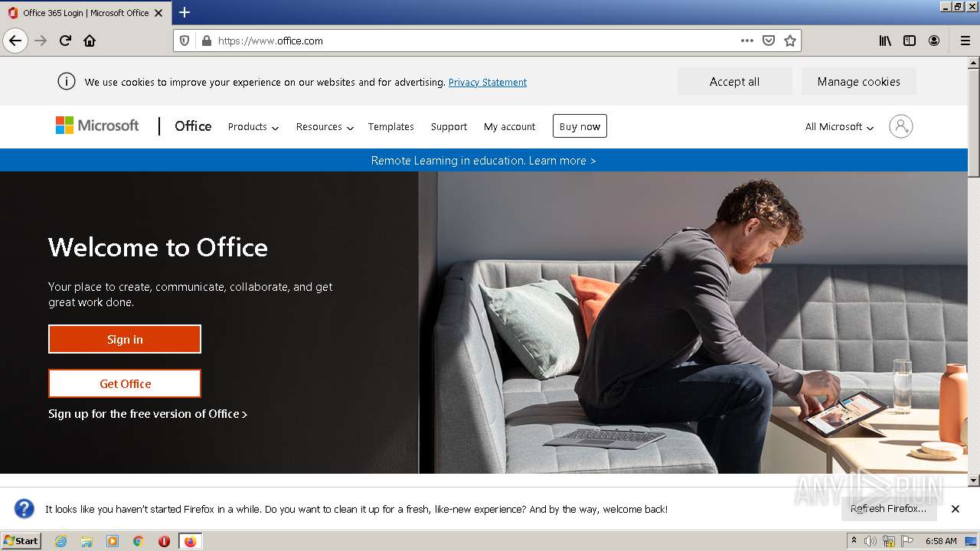Screen dimensions: 980x551
Task: Open a new browser tab
Action: 185,12
